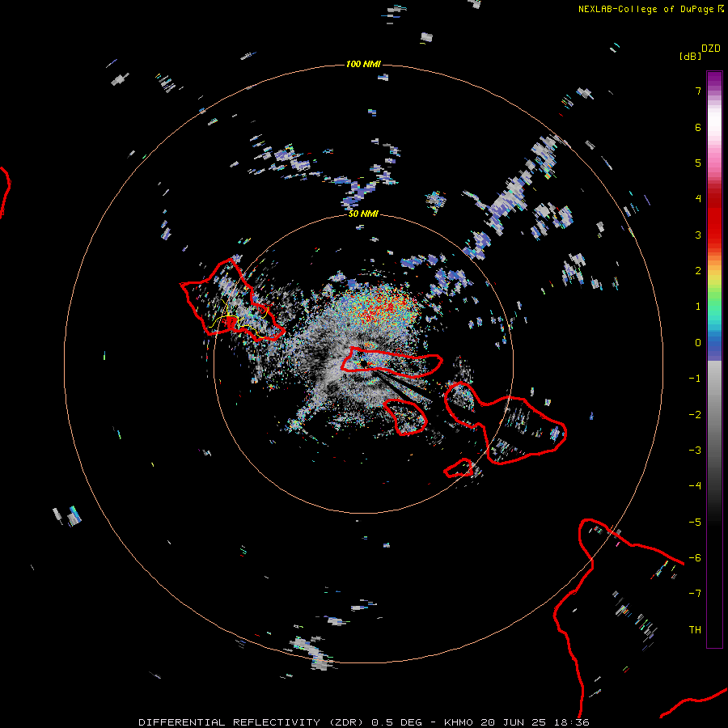Click the 0 value on color scale
This screenshot has width=728, height=728.
click(698, 343)
